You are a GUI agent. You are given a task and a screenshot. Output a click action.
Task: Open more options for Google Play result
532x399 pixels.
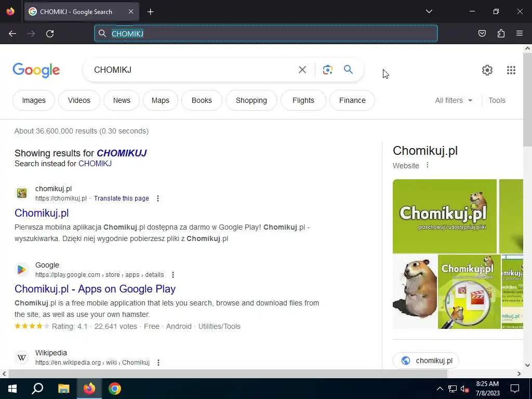point(173,275)
